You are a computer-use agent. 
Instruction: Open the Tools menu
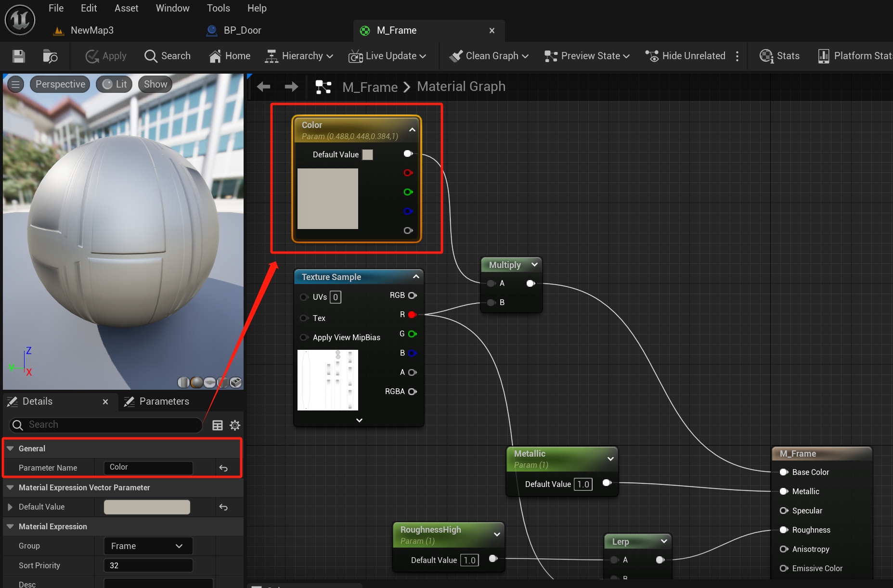218,8
